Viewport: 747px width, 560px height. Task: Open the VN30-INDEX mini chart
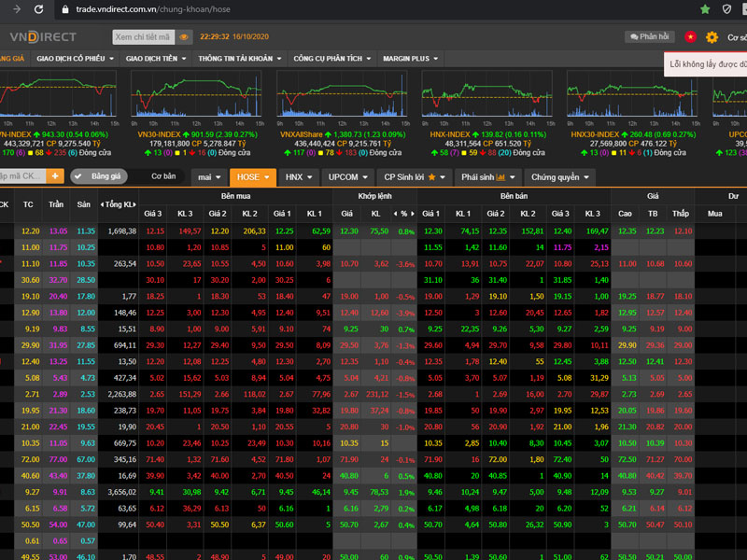coord(196,94)
